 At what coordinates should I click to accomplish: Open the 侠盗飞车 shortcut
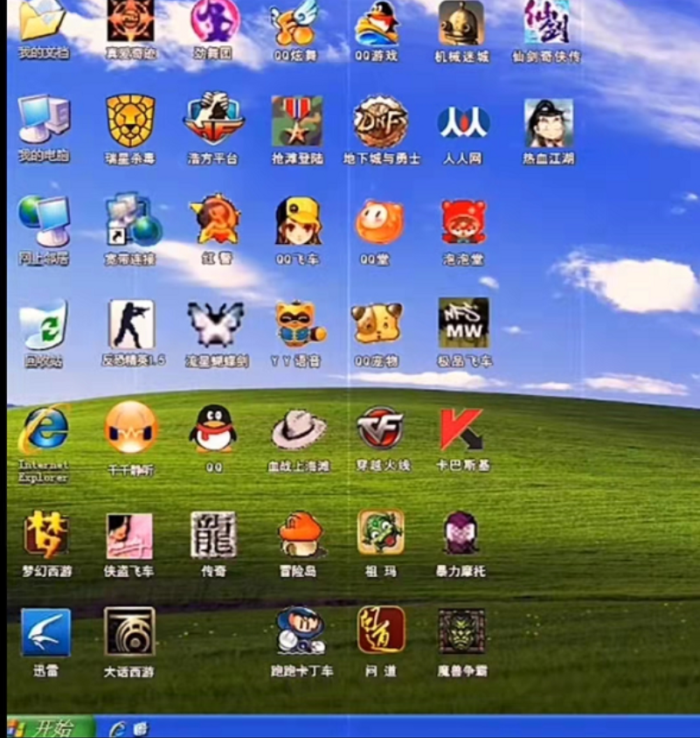point(129,536)
